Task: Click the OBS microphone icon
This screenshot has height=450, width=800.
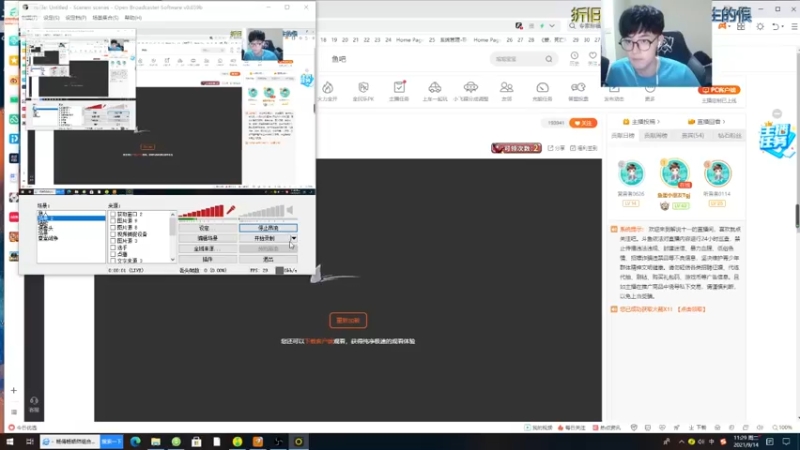Action: pyautogui.click(x=231, y=210)
